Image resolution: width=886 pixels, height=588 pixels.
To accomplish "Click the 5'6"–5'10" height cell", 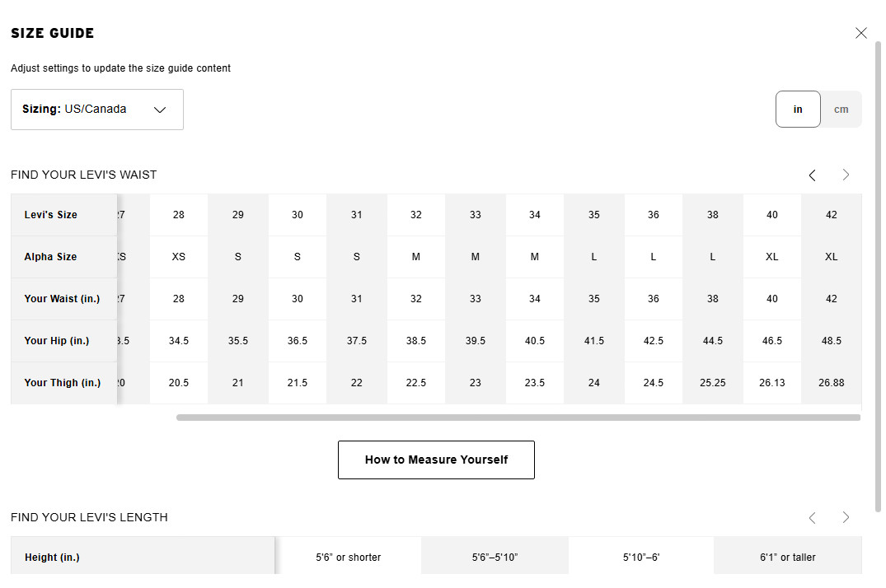I will click(x=495, y=557).
